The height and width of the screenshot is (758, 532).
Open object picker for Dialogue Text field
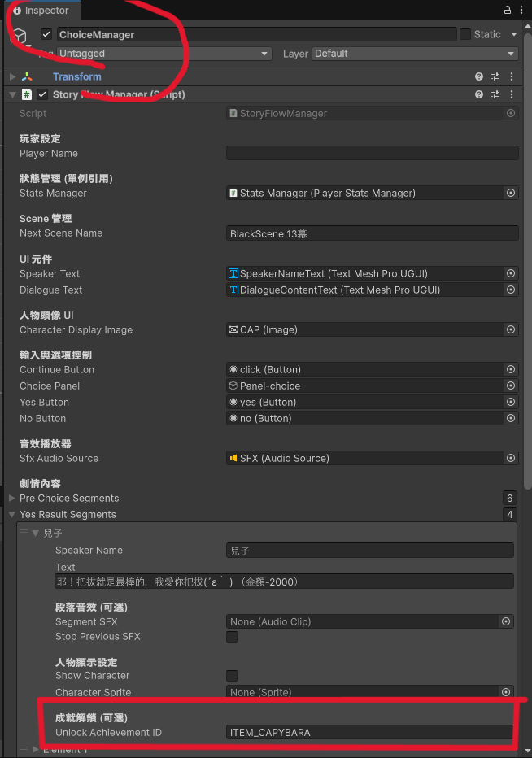tap(511, 290)
